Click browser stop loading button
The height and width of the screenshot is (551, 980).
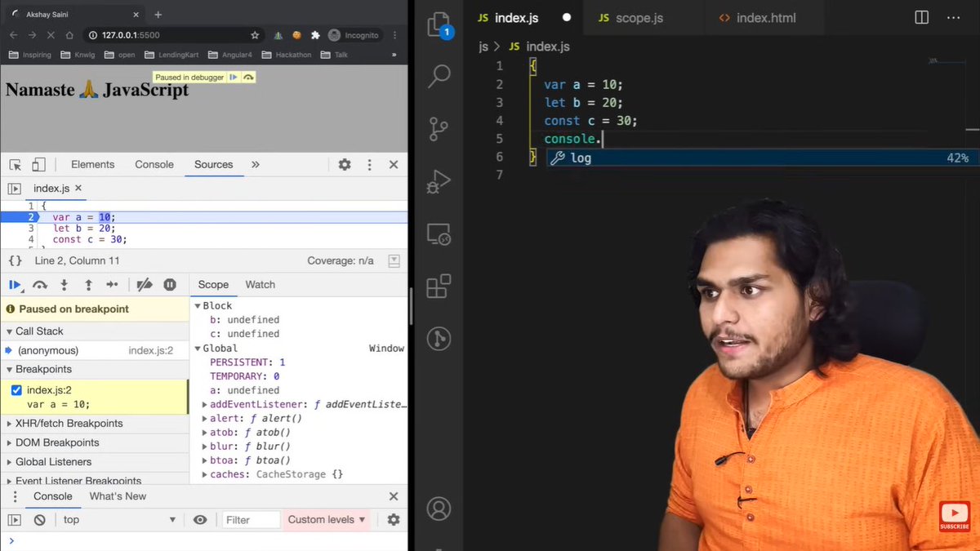[51, 35]
